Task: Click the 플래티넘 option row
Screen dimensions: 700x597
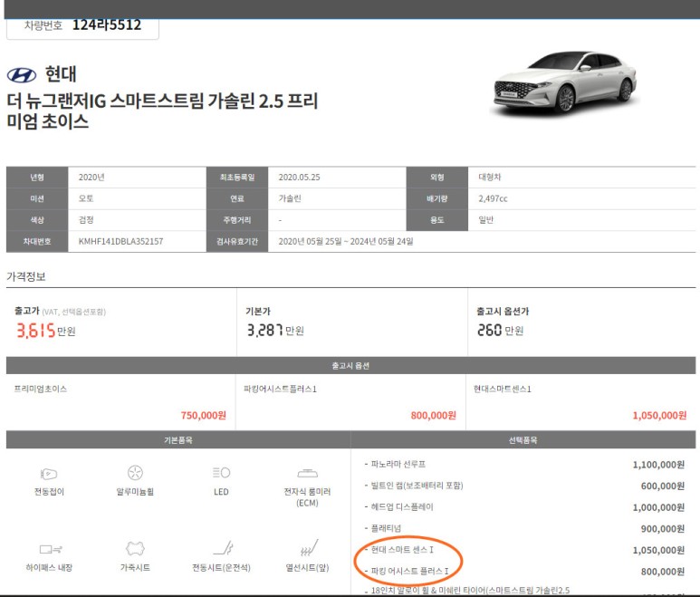Action: tap(524, 529)
